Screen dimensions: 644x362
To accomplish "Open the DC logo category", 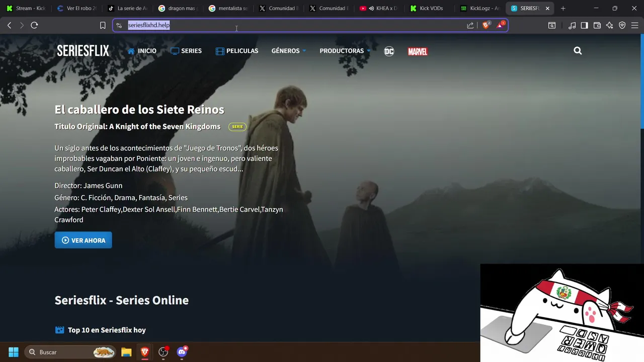I will pyautogui.click(x=389, y=51).
